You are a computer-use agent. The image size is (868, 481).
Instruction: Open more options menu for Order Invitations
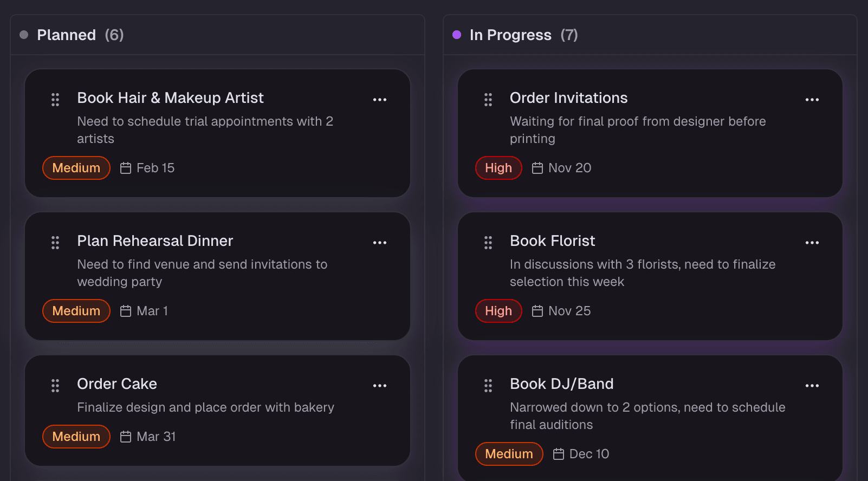(812, 100)
